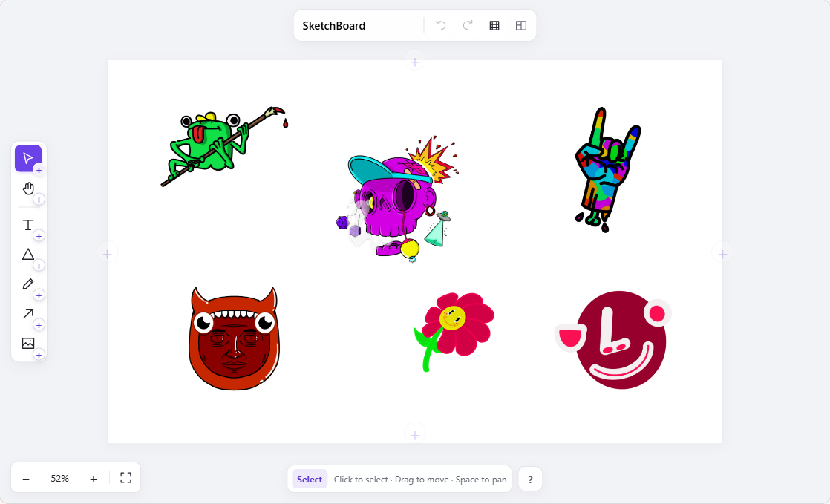Expand plus badge on Text tool

coord(39,236)
